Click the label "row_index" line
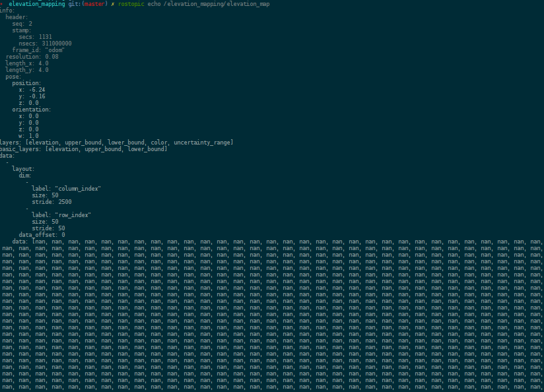Viewport: 544px width, 392px height. pyautogui.click(x=61, y=214)
